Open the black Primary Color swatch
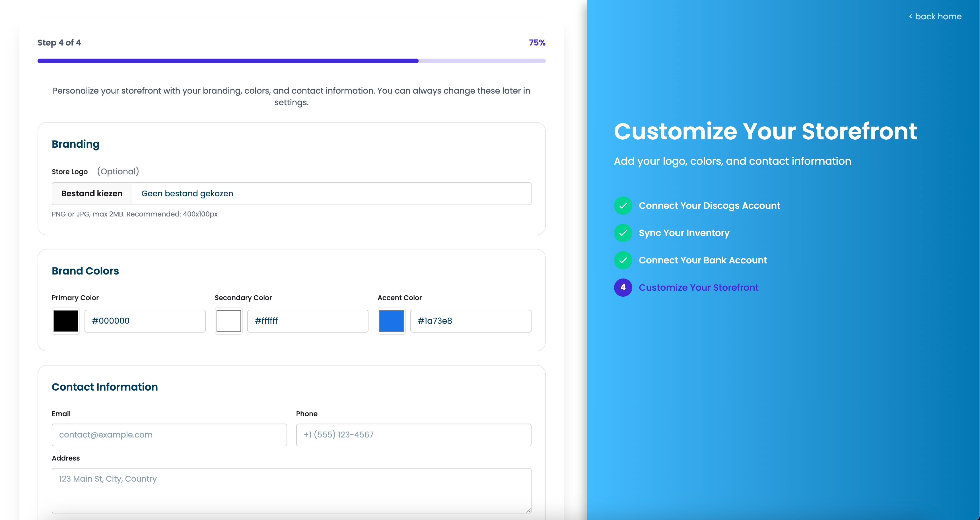The height and width of the screenshot is (520, 980). tap(66, 321)
